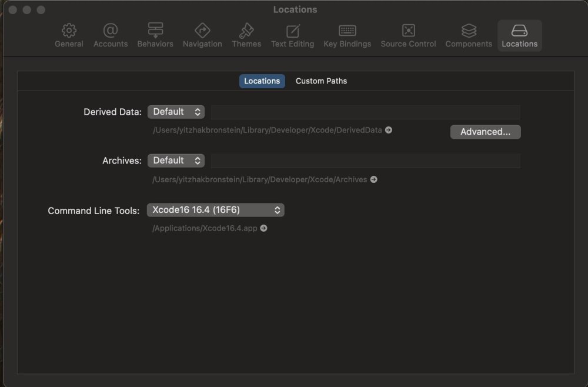Image resolution: width=588 pixels, height=387 pixels.
Task: Open the Behaviors settings pane
Action: point(155,36)
